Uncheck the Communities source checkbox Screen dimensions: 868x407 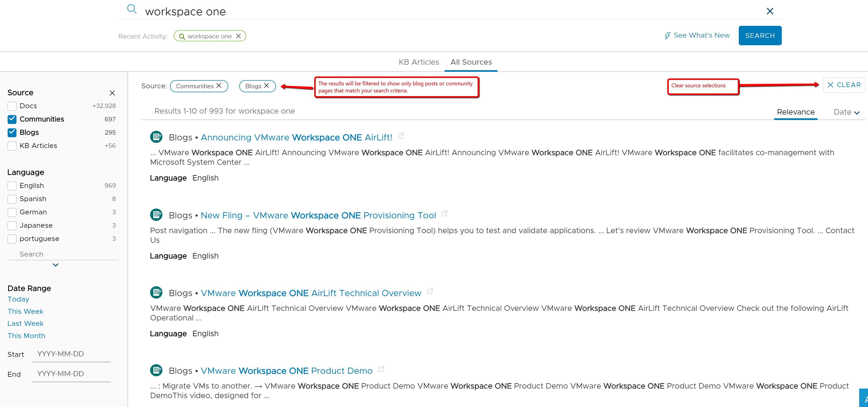click(x=12, y=119)
